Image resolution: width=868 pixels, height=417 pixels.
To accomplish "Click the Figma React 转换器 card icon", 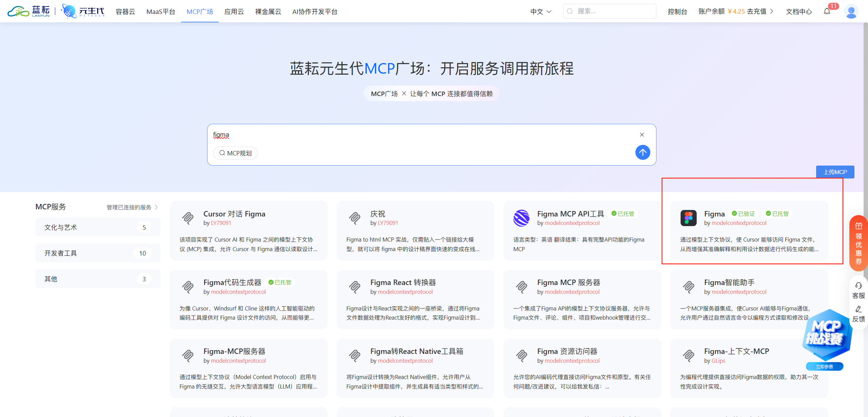I will point(355,287).
